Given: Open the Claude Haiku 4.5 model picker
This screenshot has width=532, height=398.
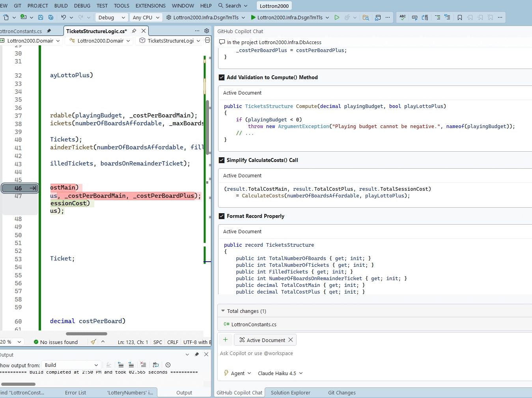Looking at the screenshot, I should tap(280, 373).
